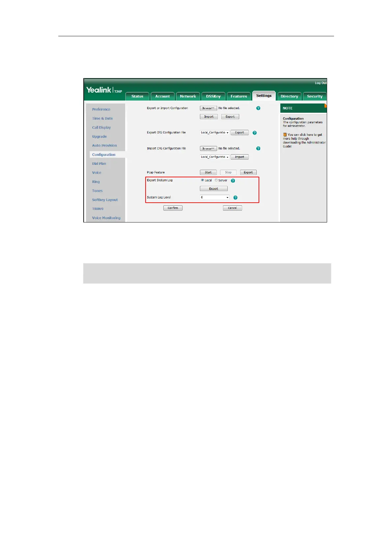Start the Pcap capture

[x=208, y=172]
